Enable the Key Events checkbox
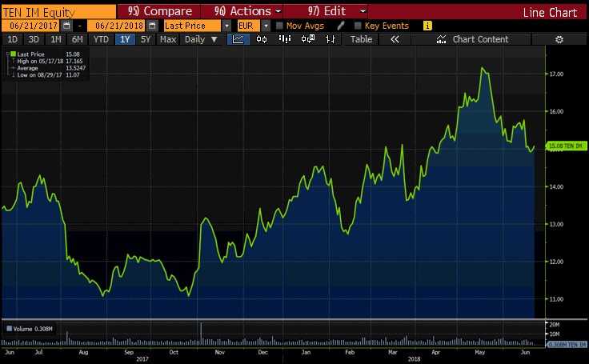589x364 pixels. pyautogui.click(x=358, y=26)
